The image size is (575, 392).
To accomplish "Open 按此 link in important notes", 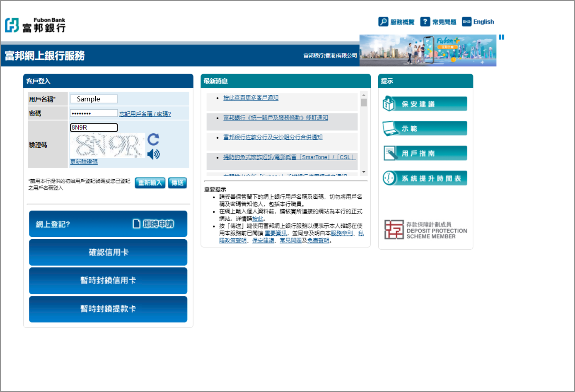I will coord(258,219).
